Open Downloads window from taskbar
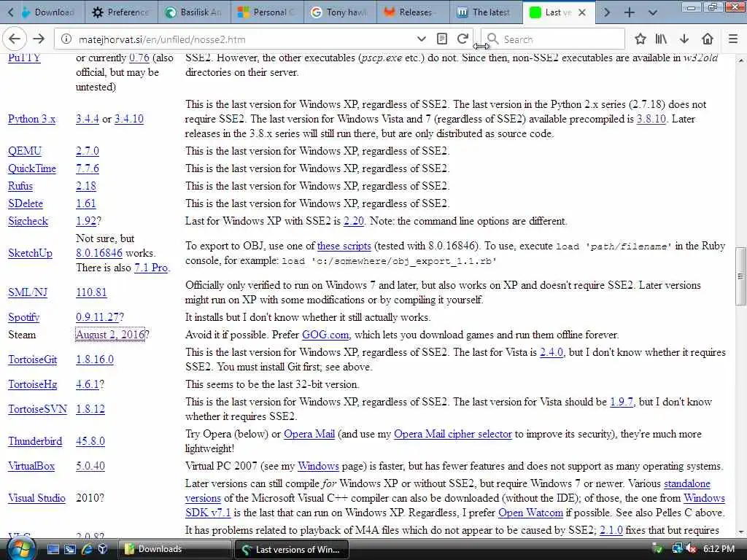Screen dimensions: 747x560 click(174, 549)
